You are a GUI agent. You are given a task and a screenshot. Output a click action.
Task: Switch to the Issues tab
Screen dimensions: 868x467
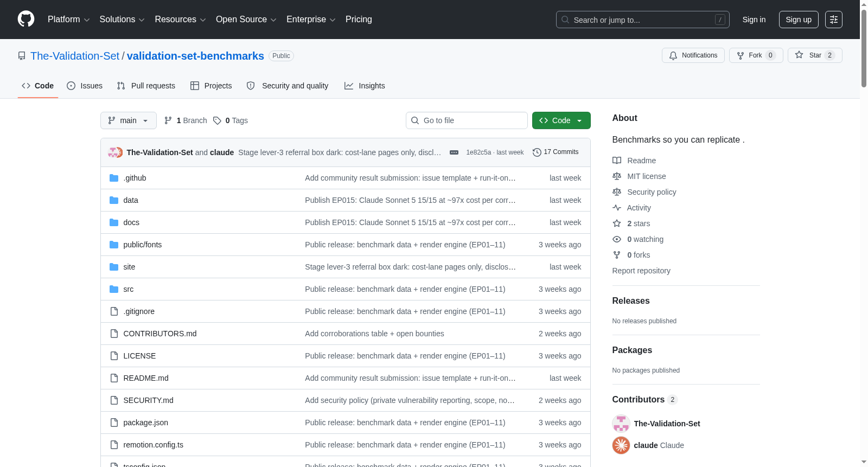point(85,86)
